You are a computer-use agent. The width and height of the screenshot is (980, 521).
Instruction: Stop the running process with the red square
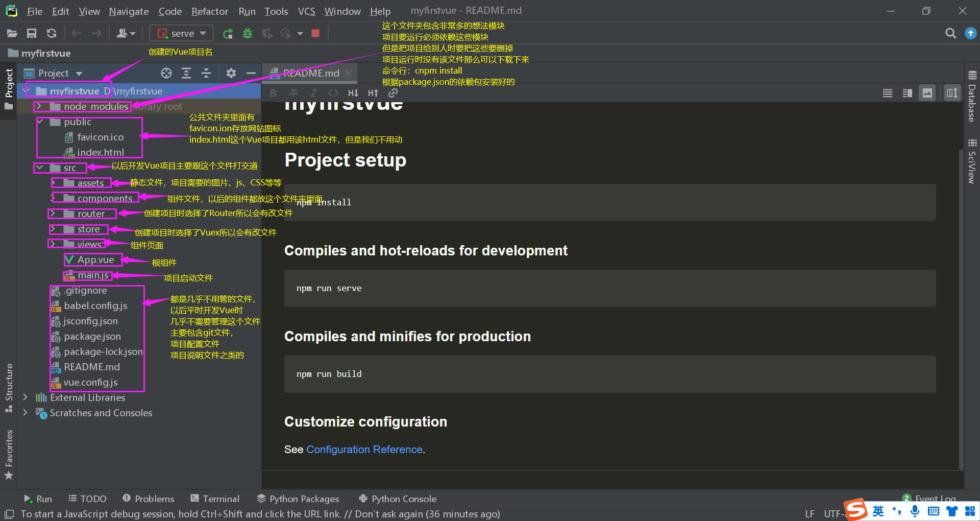[x=315, y=33]
